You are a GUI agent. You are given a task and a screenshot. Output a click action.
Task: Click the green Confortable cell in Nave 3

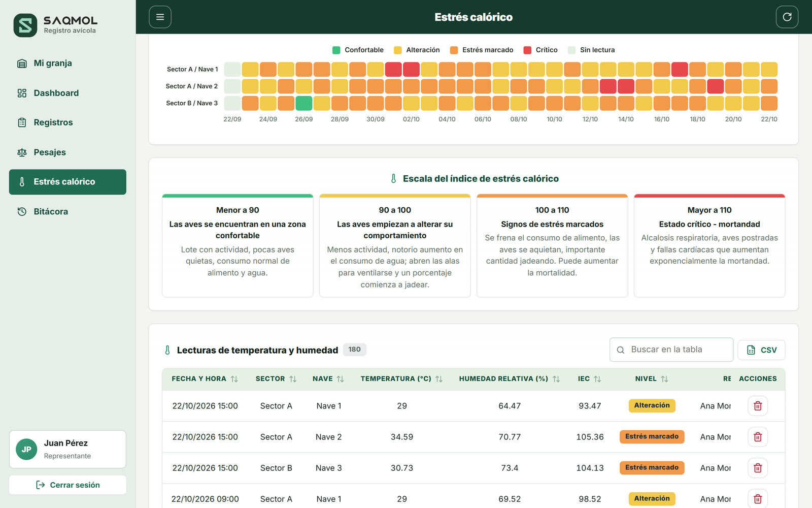click(x=304, y=103)
